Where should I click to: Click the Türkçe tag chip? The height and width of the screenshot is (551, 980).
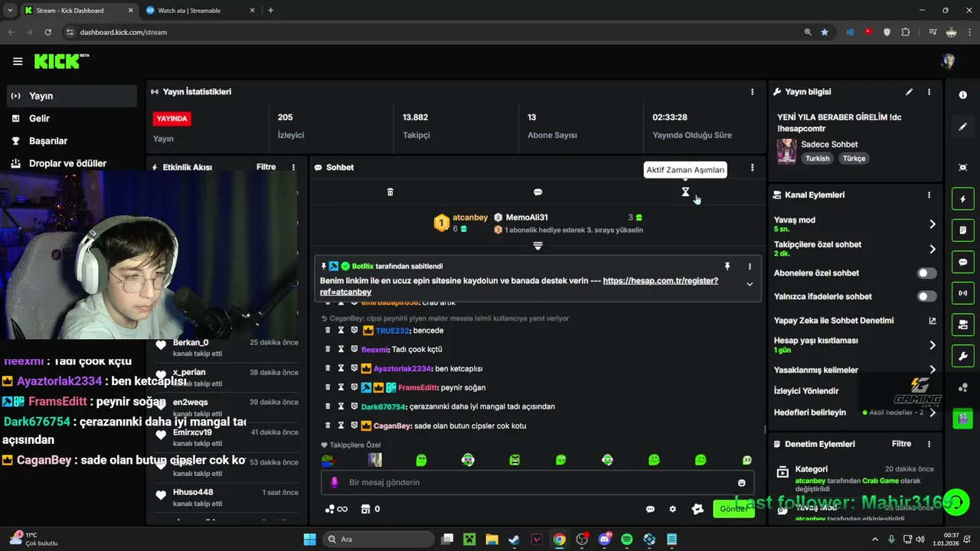pos(854,158)
